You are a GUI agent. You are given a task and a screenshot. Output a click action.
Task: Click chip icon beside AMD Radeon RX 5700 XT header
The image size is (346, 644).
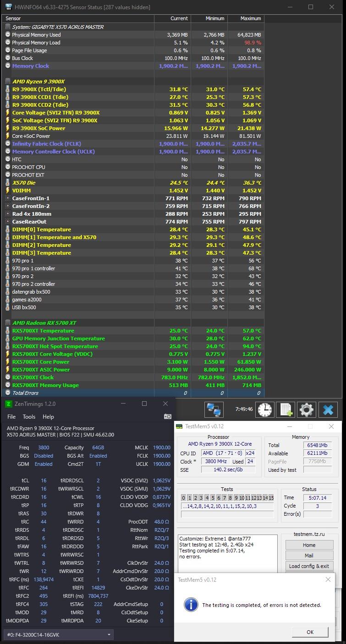click(x=7, y=323)
